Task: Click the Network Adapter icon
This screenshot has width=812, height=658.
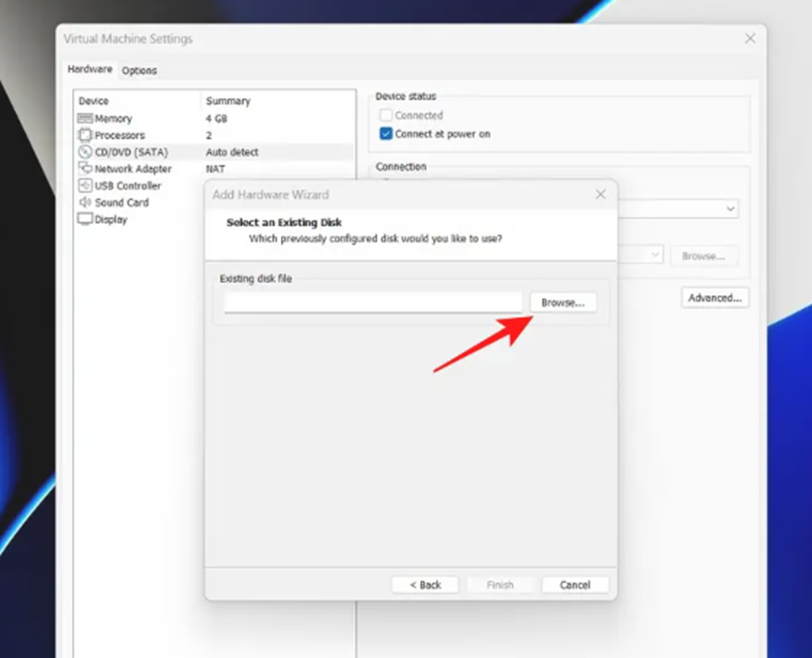Action: [85, 168]
